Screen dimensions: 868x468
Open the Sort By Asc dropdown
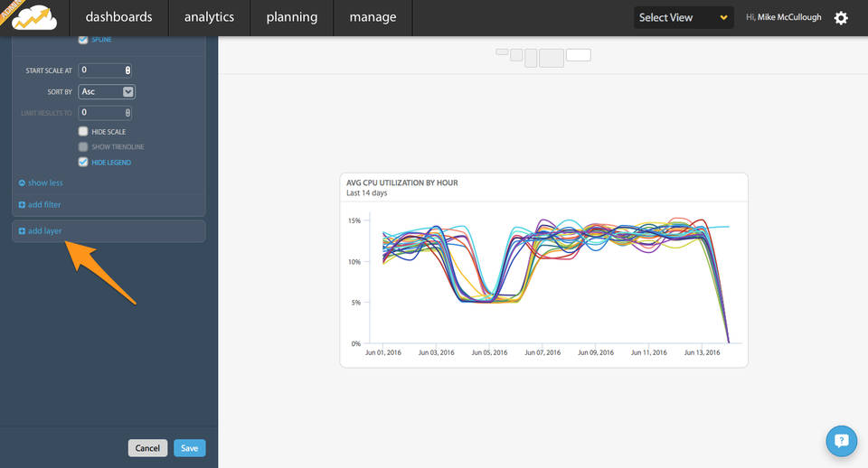pos(107,91)
